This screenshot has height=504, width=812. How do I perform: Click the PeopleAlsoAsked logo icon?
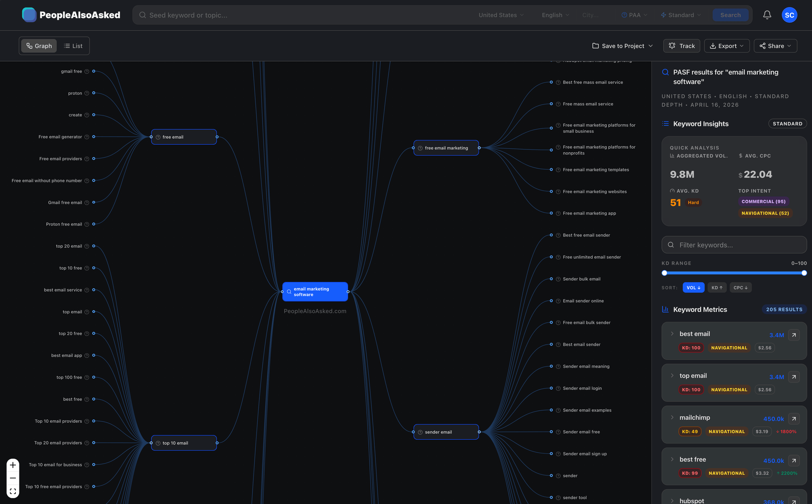click(x=29, y=15)
